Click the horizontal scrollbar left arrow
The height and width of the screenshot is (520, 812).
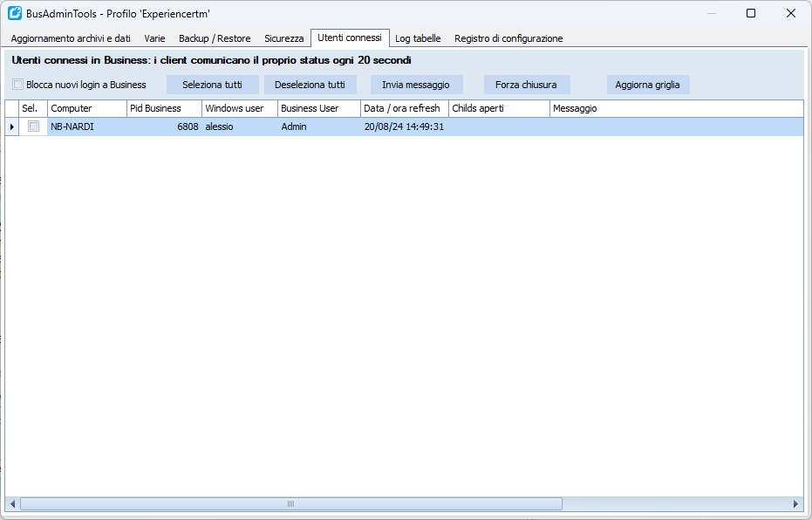12,503
